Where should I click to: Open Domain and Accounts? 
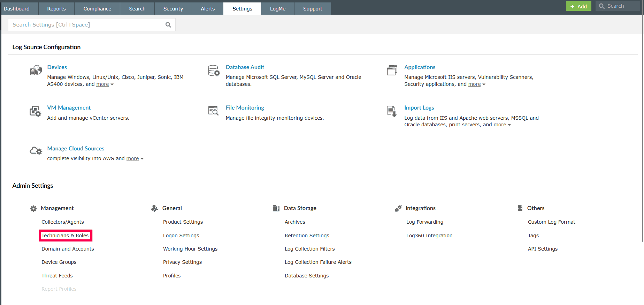pos(68,249)
